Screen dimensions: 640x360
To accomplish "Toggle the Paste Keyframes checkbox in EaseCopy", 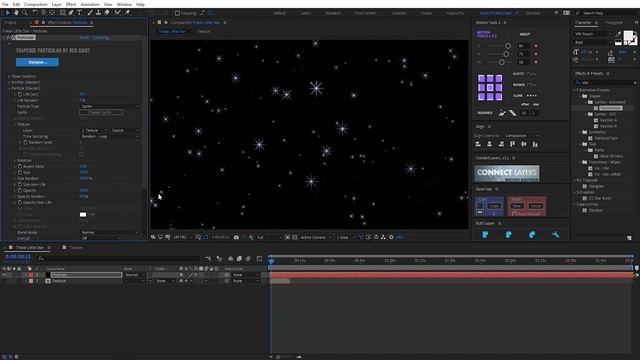I will [x=514, y=214].
